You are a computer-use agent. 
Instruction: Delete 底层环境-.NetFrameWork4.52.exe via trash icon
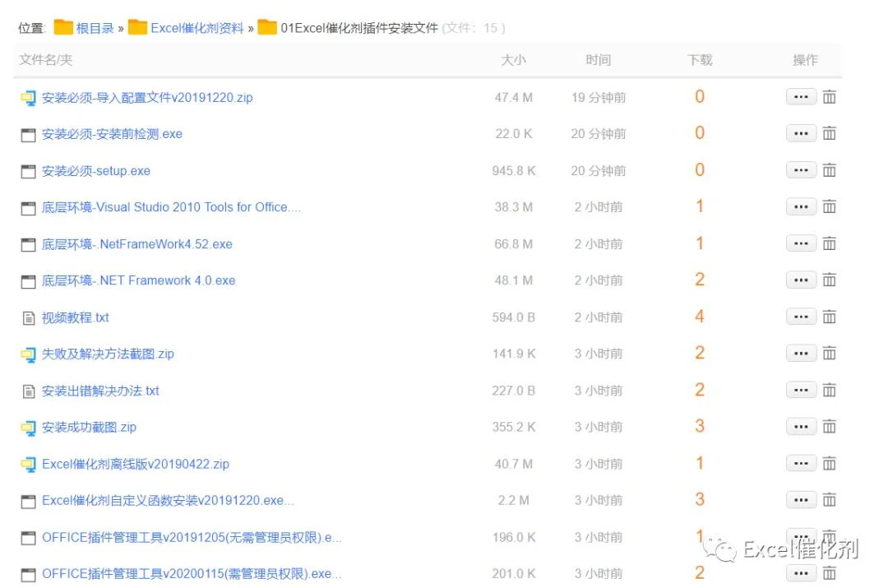tap(829, 243)
